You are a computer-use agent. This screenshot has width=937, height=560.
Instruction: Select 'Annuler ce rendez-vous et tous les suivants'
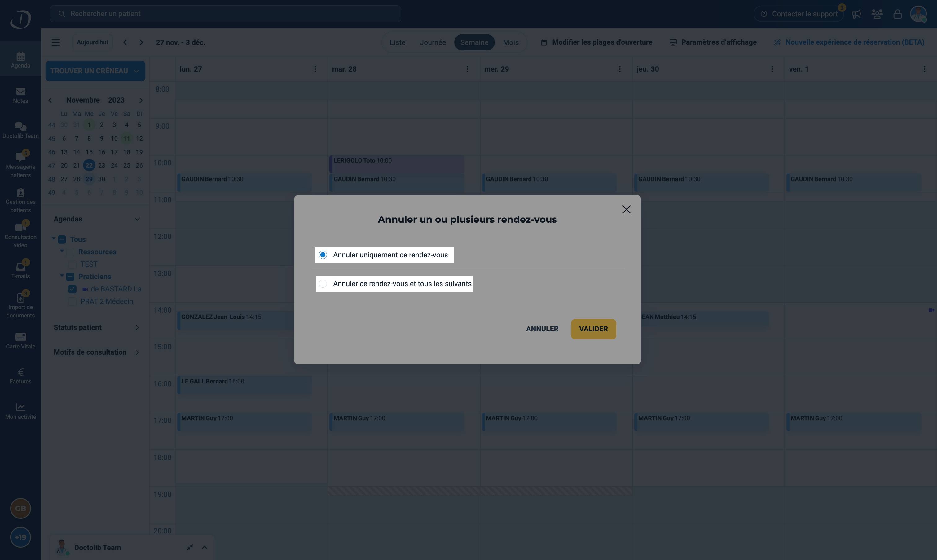pos(323,284)
